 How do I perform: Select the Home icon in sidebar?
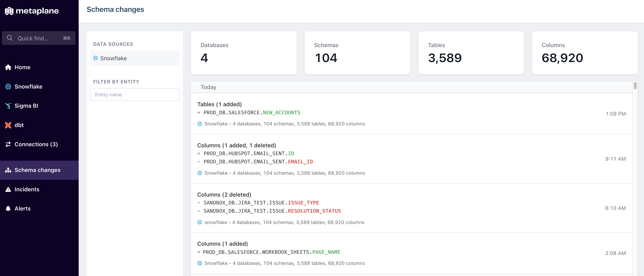pos(8,67)
